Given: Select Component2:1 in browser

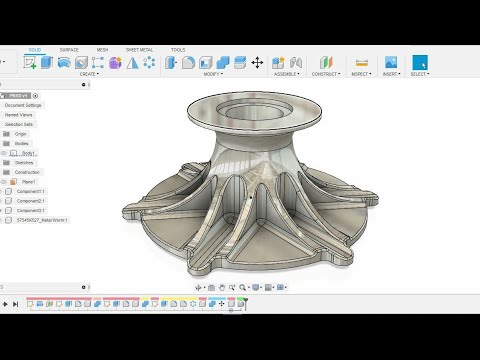Looking at the screenshot, I should [31, 201].
